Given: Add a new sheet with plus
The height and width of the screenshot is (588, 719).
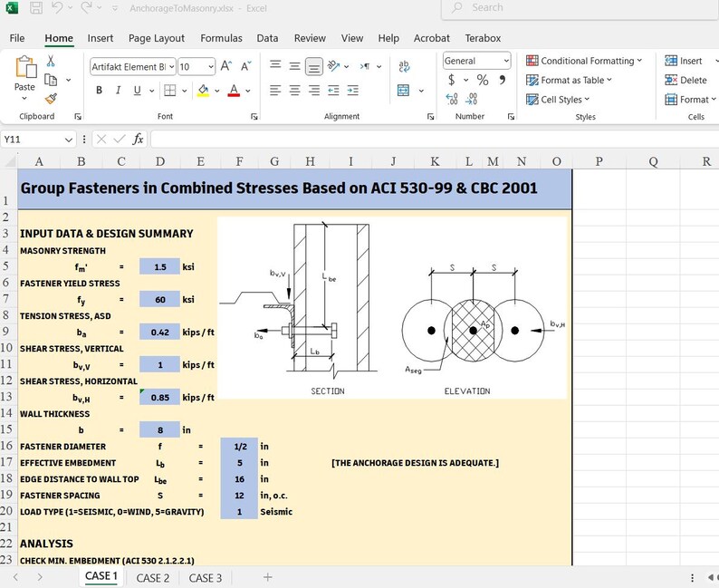Looking at the screenshot, I should (268, 577).
